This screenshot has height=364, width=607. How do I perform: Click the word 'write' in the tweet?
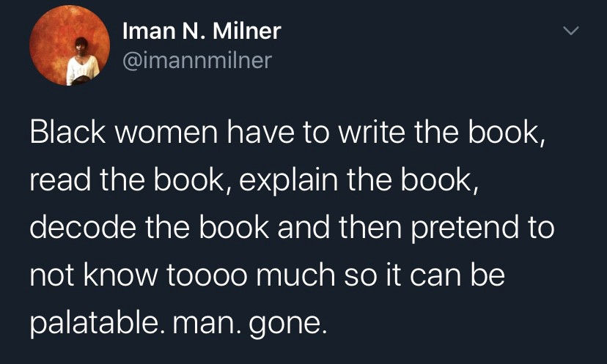point(372,133)
